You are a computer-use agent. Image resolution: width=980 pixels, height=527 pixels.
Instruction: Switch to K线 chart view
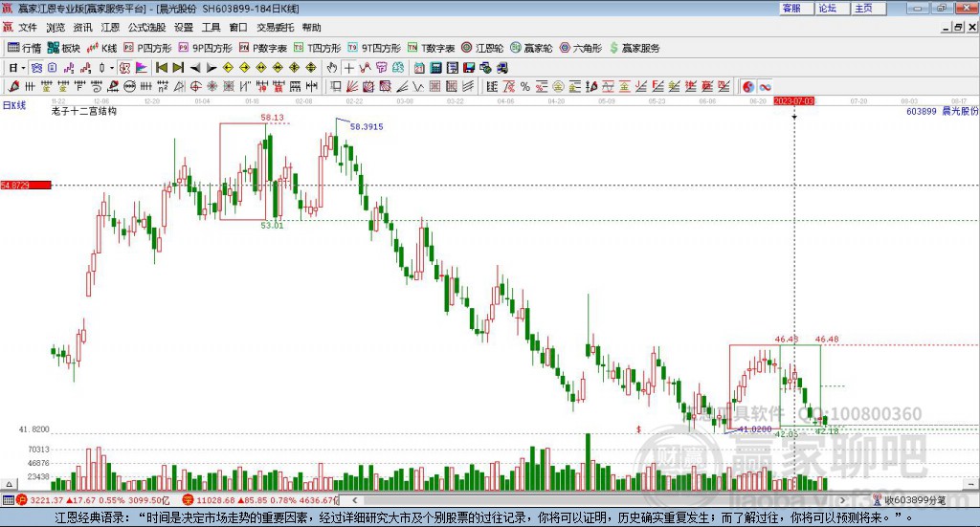coord(101,48)
